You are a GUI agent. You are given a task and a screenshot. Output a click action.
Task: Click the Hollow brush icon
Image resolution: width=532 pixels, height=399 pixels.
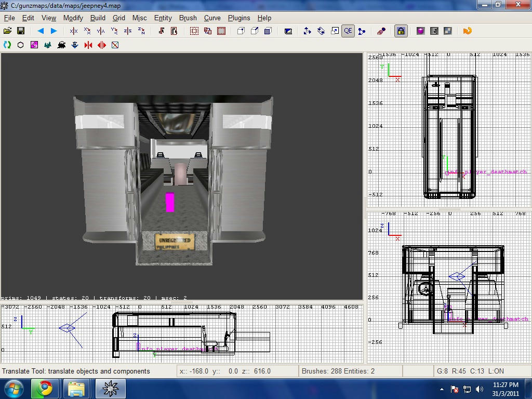221,31
